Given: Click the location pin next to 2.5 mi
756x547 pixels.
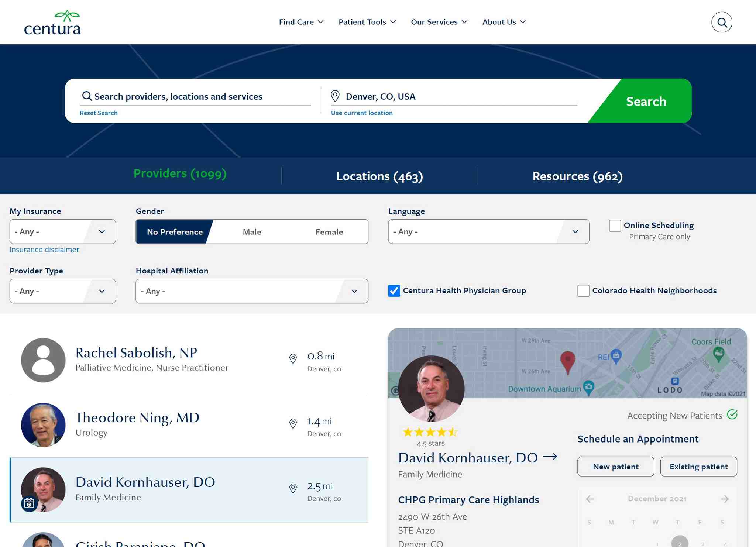Looking at the screenshot, I should click(x=293, y=488).
